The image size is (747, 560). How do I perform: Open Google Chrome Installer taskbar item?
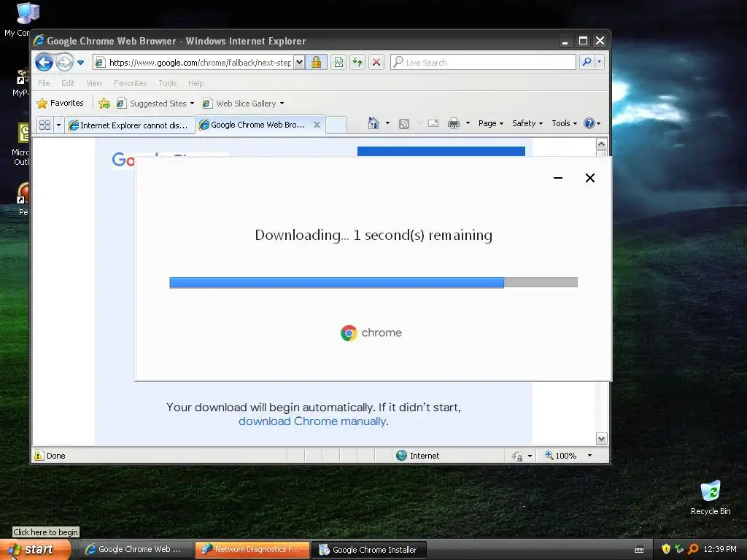click(x=368, y=550)
